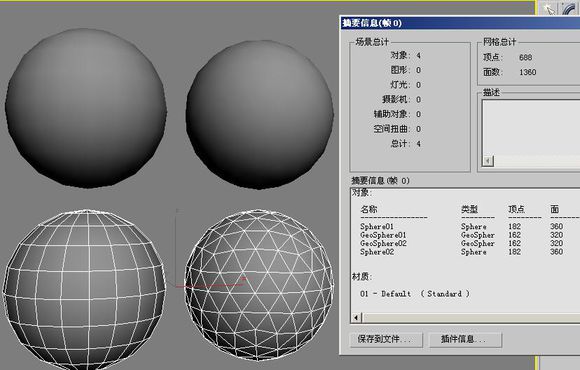Click inside the 描述 description text box
This screenshot has height=370, width=580.
(x=531, y=128)
